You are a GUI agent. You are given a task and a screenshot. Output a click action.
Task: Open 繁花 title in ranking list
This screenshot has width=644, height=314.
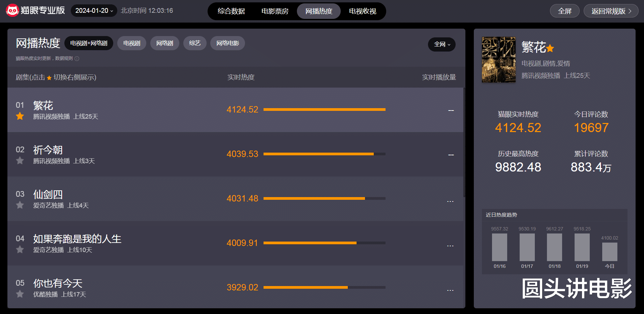pyautogui.click(x=43, y=105)
